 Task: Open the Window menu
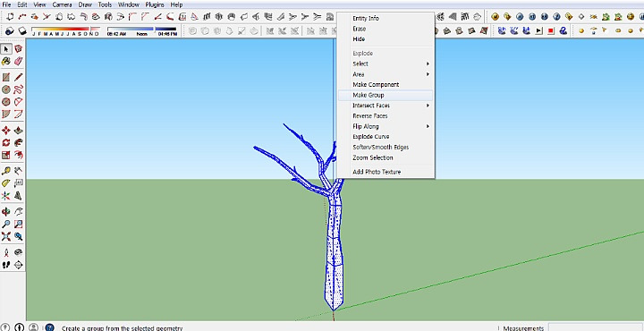tap(129, 4)
